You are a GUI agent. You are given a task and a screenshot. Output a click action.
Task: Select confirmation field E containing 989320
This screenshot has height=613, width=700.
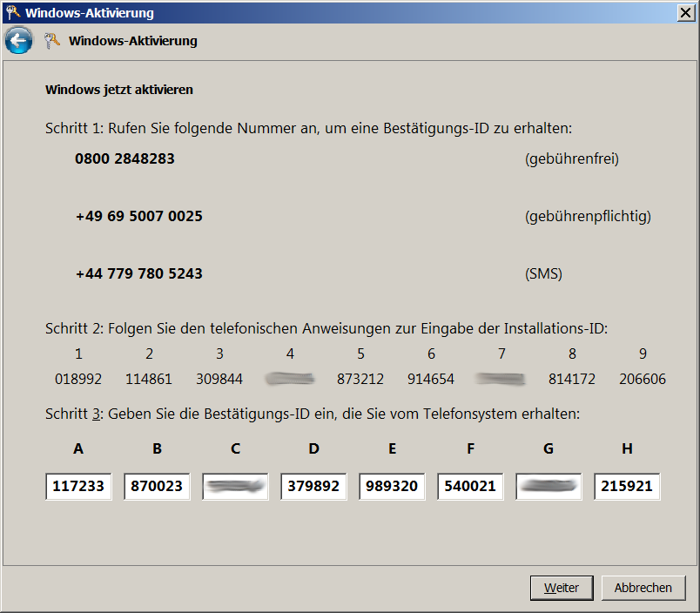(x=392, y=487)
